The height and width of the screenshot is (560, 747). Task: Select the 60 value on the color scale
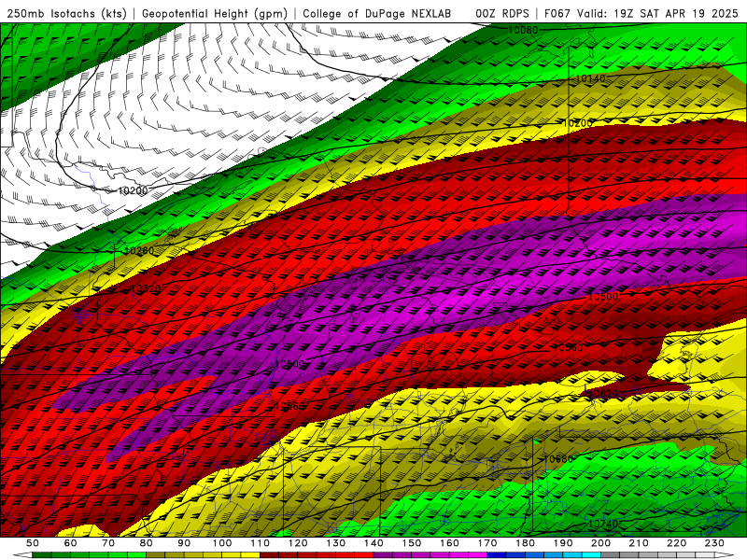click(x=71, y=543)
